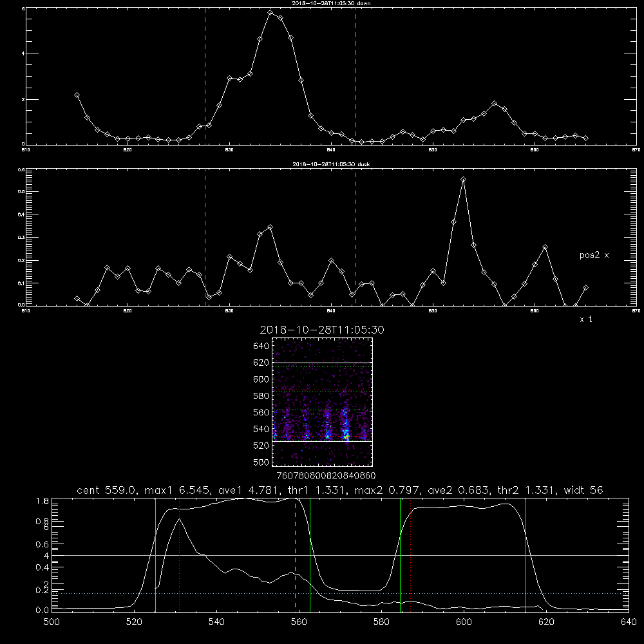Click left green dashed marker in dusk plot
644x644 pixels.
[x=205, y=238]
